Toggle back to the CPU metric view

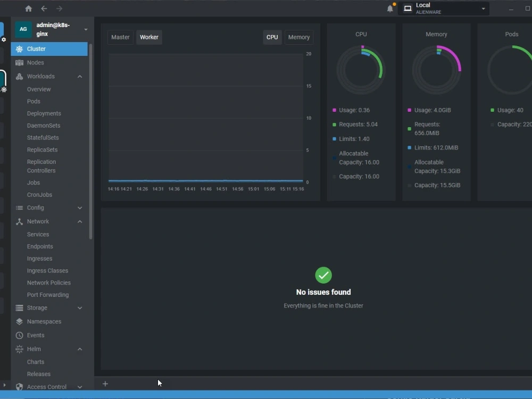(x=272, y=37)
